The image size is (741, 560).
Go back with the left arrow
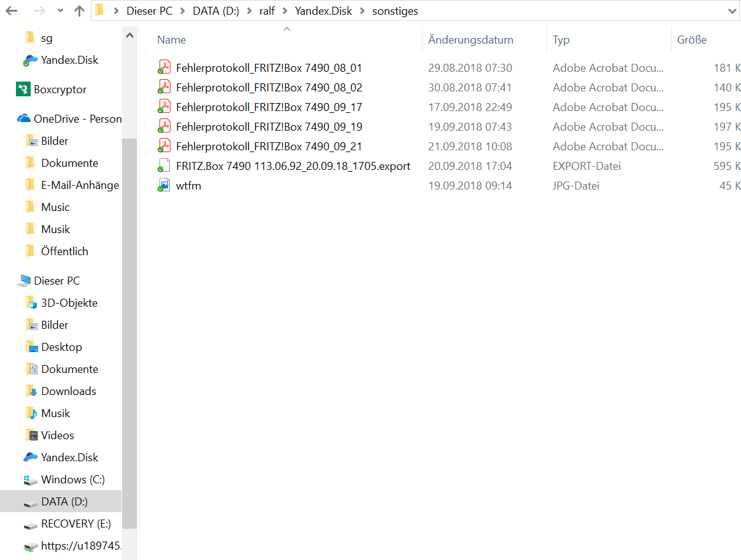[x=11, y=11]
